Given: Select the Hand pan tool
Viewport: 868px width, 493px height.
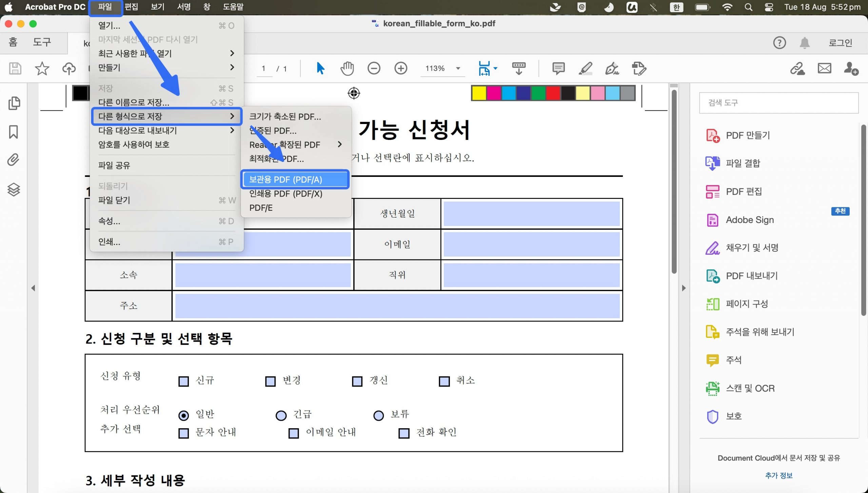Looking at the screenshot, I should [347, 68].
